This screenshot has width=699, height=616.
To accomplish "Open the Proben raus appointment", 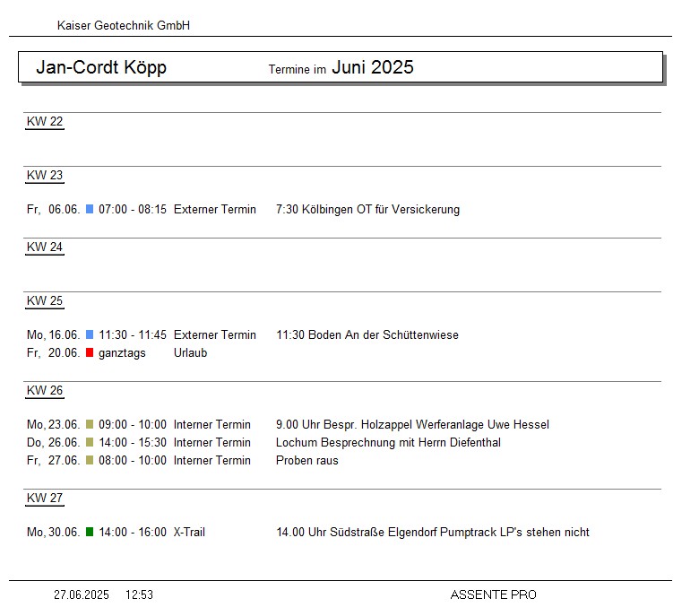I will point(307,461).
